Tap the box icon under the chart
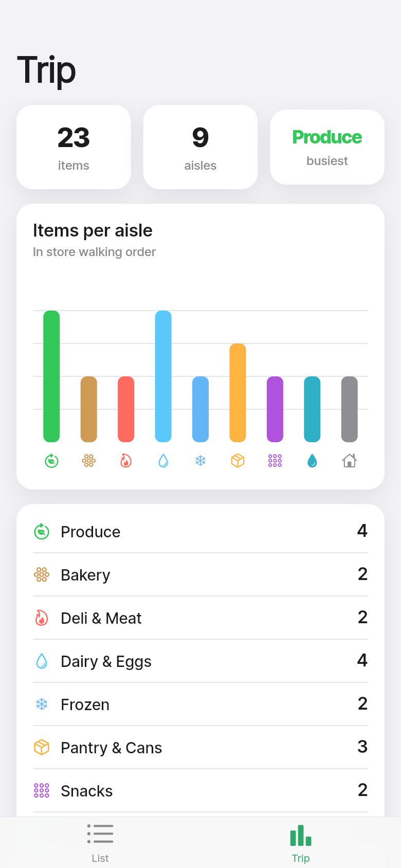This screenshot has width=401, height=868. click(238, 461)
